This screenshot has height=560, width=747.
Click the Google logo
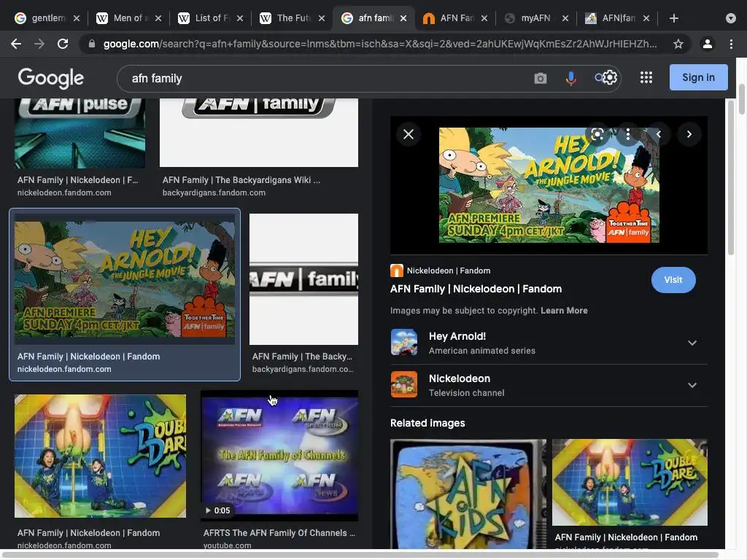pos(50,78)
